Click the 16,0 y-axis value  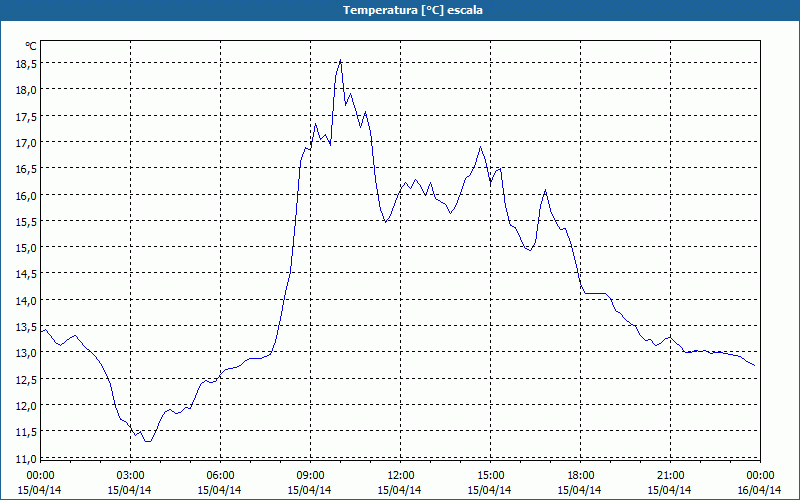click(25, 196)
